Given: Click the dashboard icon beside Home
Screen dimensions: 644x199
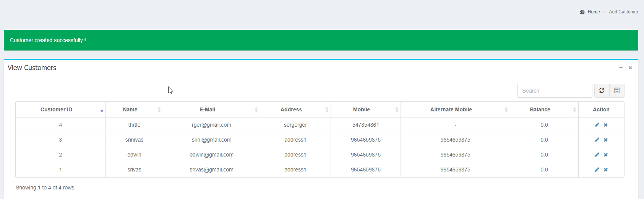Looking at the screenshot, I should (582, 12).
